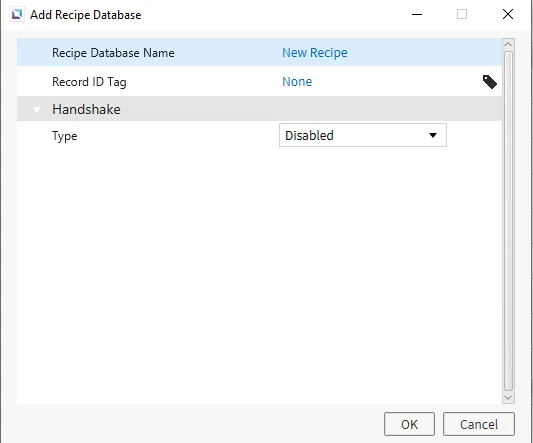Confirm with the OK button
The height and width of the screenshot is (443, 533).
point(409,424)
